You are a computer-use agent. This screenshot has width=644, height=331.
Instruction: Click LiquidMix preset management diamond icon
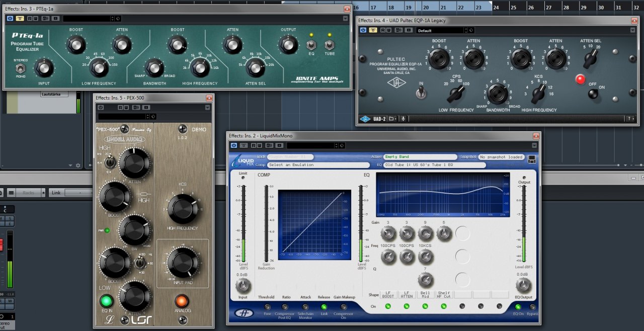[x=342, y=145]
